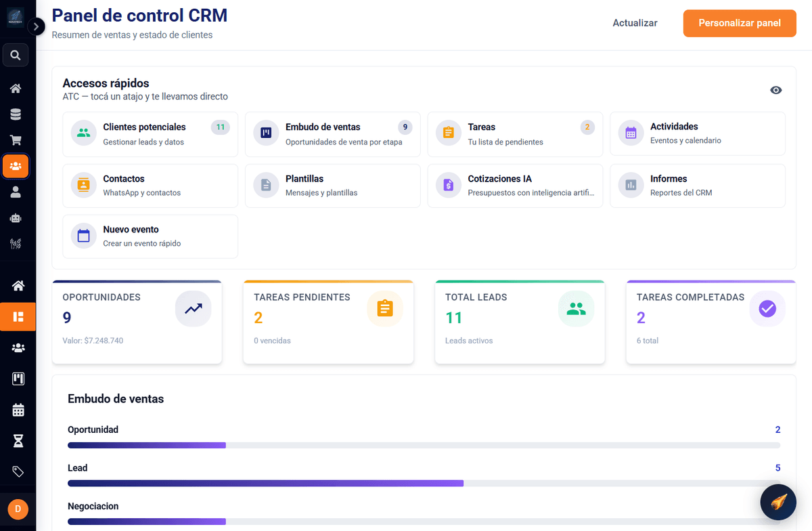Open the shopping cart sidebar icon
812x531 pixels.
pos(16,140)
